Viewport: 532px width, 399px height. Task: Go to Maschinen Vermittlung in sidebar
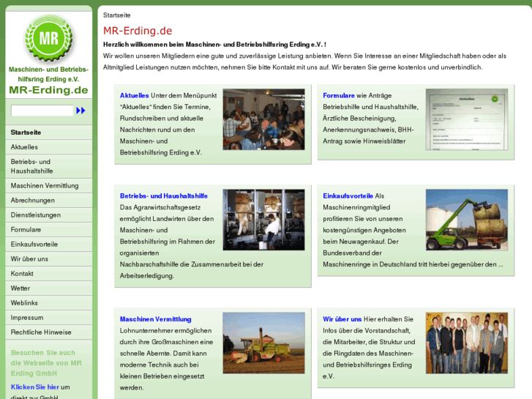(49, 186)
